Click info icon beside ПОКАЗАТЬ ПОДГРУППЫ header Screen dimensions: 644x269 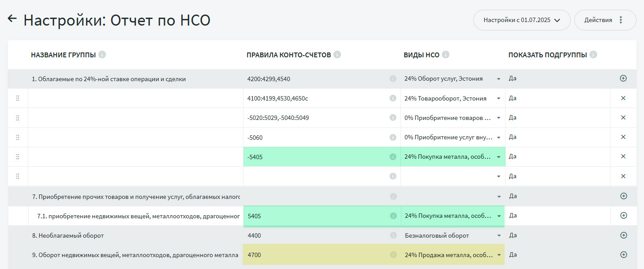pos(593,55)
